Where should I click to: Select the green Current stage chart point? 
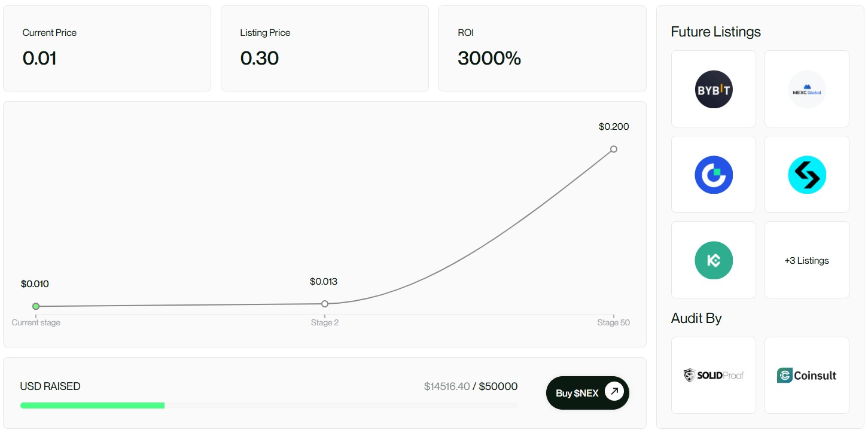click(36, 306)
